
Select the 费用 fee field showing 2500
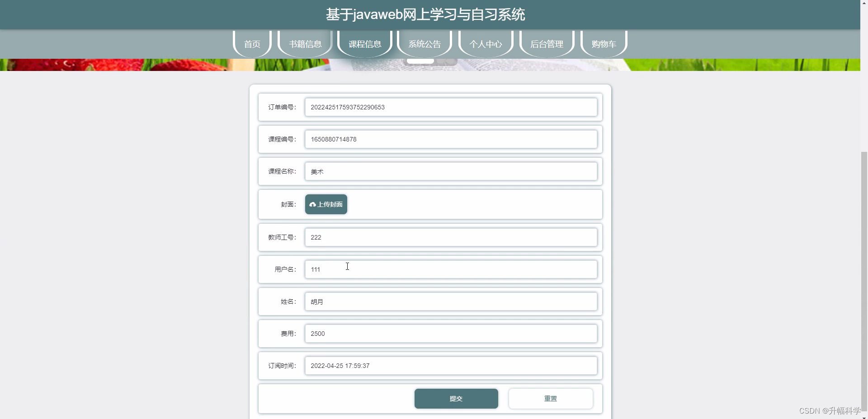[x=451, y=334]
